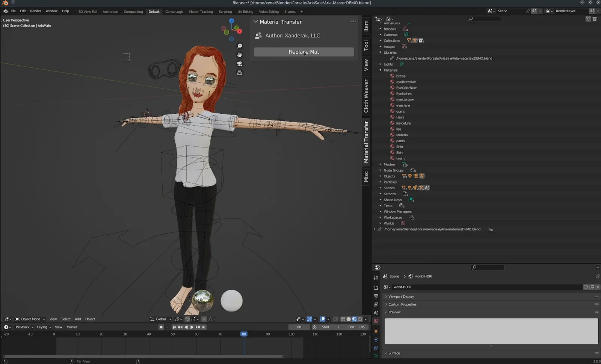Switch viewport to Wireframe shading mode
Image resolution: width=601 pixels, height=364 pixels.
tap(343, 319)
